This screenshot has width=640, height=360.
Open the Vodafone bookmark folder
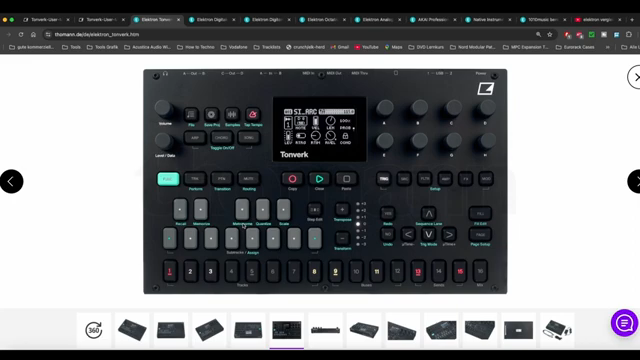pos(234,47)
